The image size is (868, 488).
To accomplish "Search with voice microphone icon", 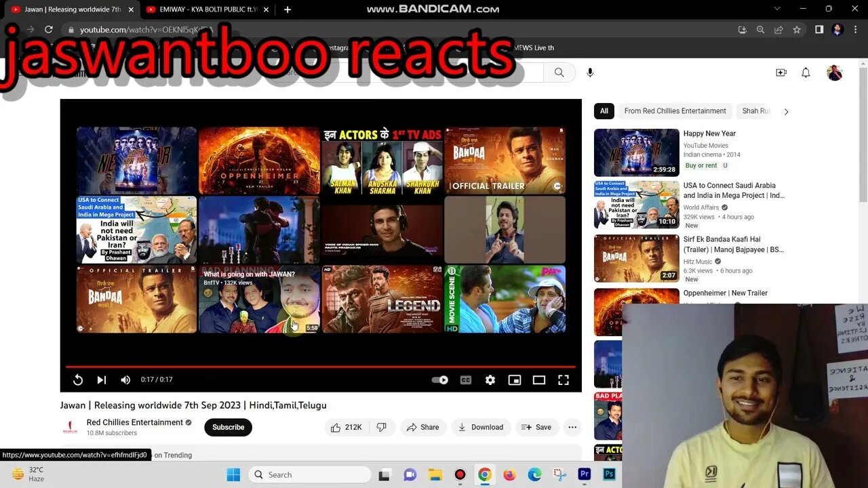I will tap(590, 73).
